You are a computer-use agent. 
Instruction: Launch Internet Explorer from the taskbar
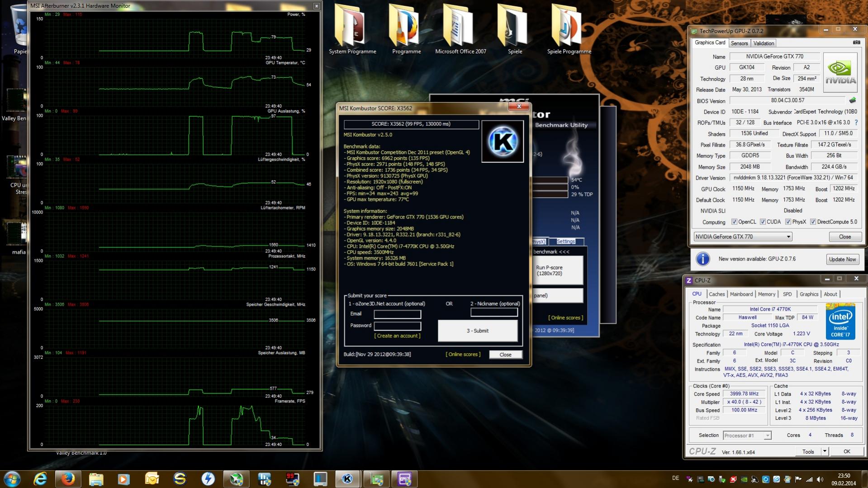[x=40, y=479]
